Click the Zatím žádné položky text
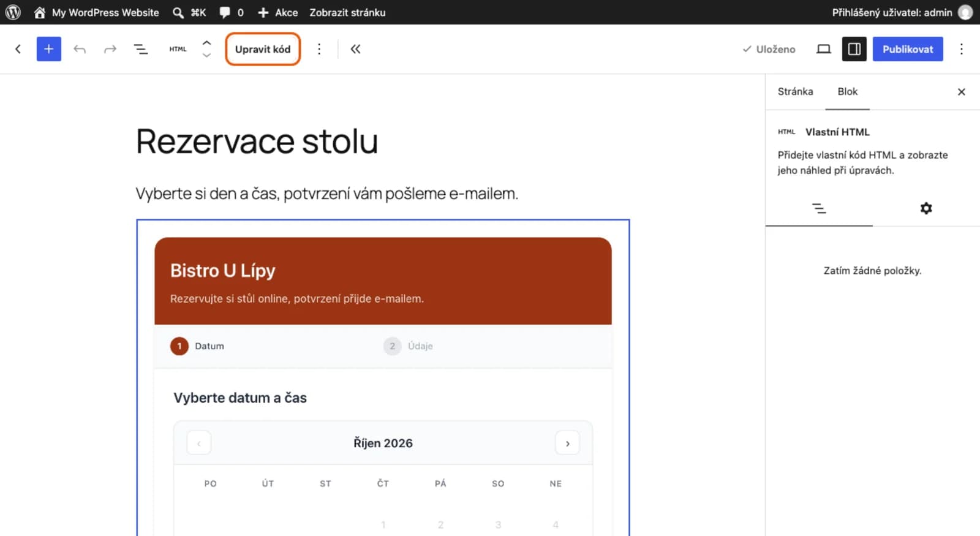 [x=872, y=271]
